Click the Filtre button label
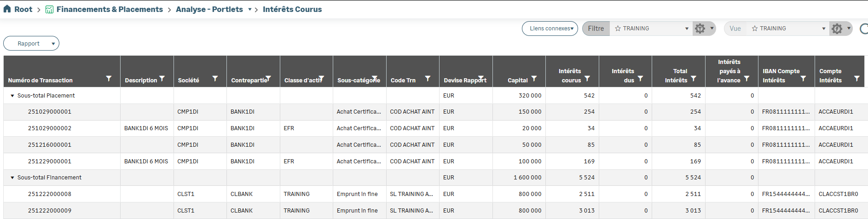This screenshot has width=868, height=219. pos(596,29)
